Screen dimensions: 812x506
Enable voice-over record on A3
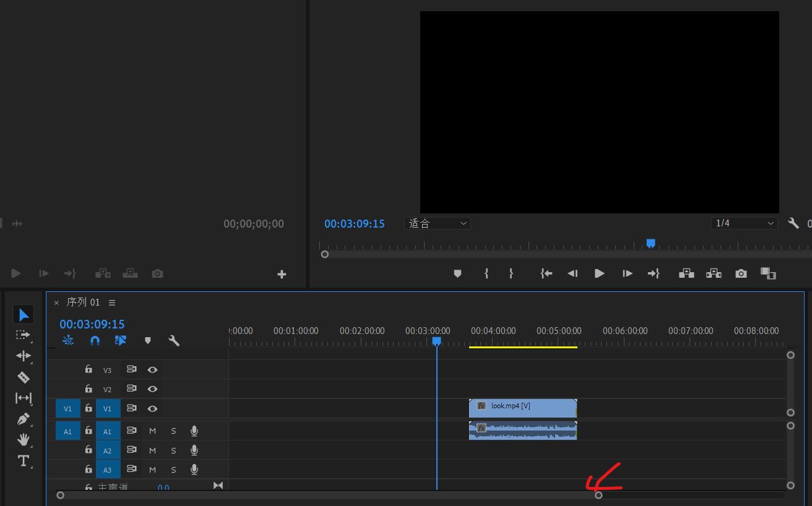tap(194, 470)
